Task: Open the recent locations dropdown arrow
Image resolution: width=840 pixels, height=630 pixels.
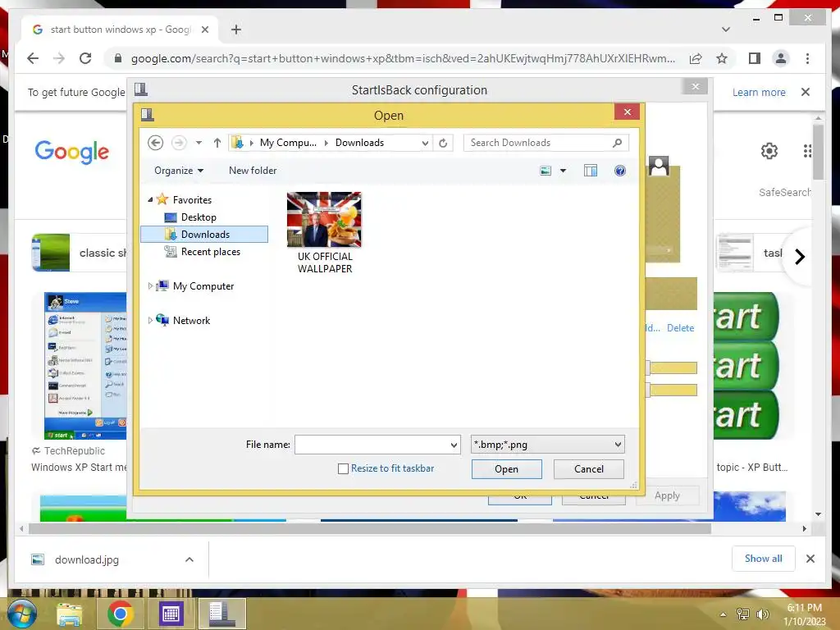Action: pyautogui.click(x=199, y=143)
